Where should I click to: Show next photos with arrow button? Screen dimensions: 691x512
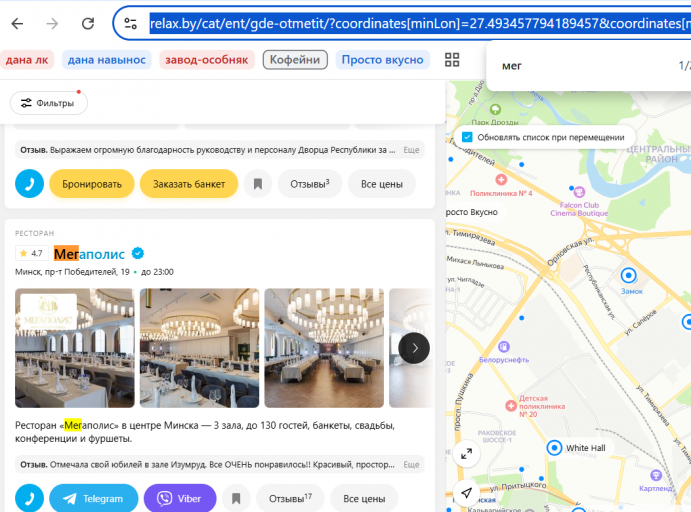pos(414,348)
